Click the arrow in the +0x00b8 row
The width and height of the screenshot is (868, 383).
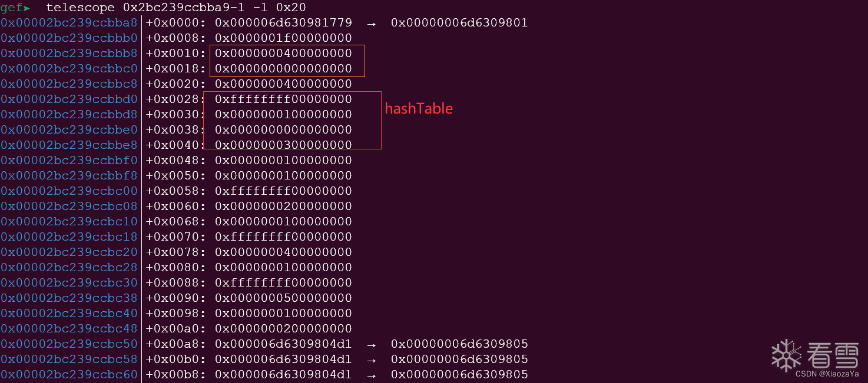(372, 375)
